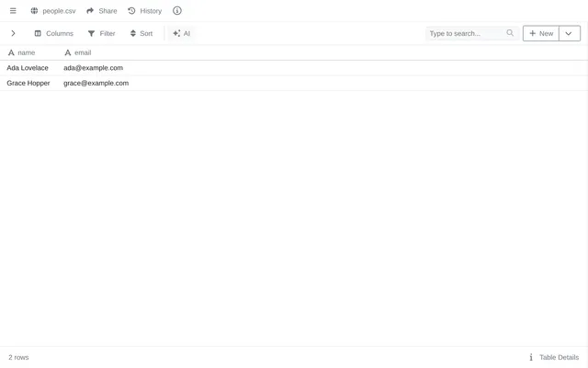Select the Ada Lovelace cell
The height and width of the screenshot is (368, 588).
(x=30, y=68)
